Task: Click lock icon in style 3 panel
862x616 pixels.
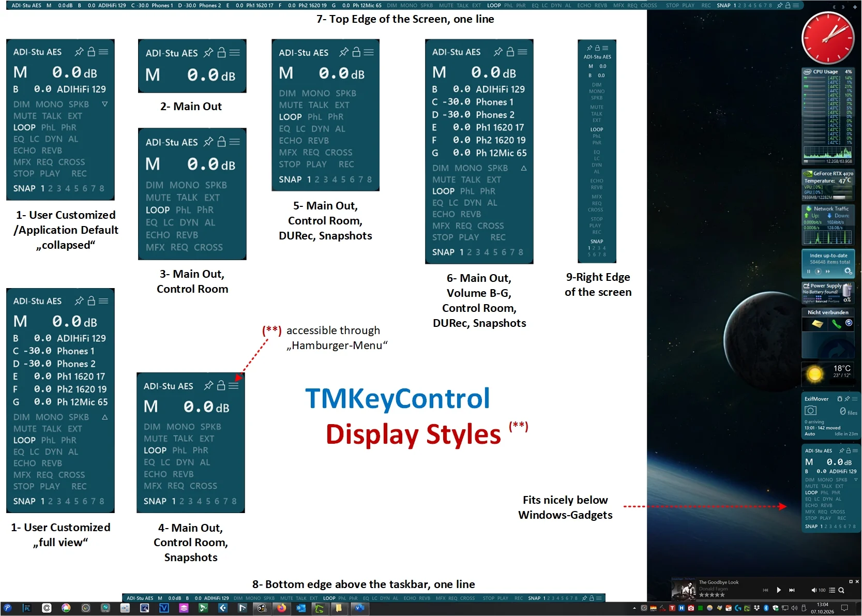Action: (222, 141)
